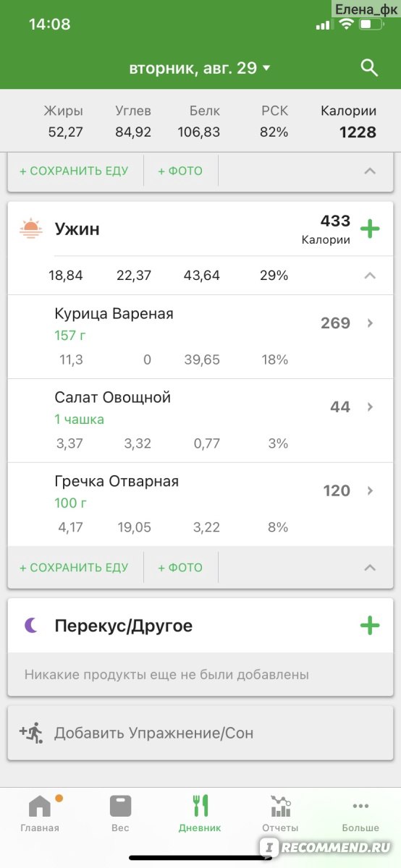Collapse previous meal with top chevron
401x868 pixels.
(x=370, y=171)
